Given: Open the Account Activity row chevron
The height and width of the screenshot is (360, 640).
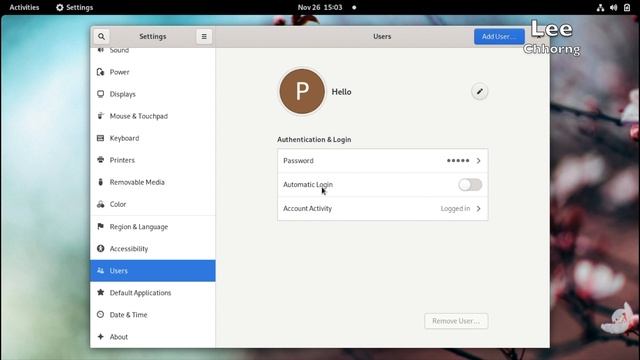Looking at the screenshot, I should pos(478,209).
